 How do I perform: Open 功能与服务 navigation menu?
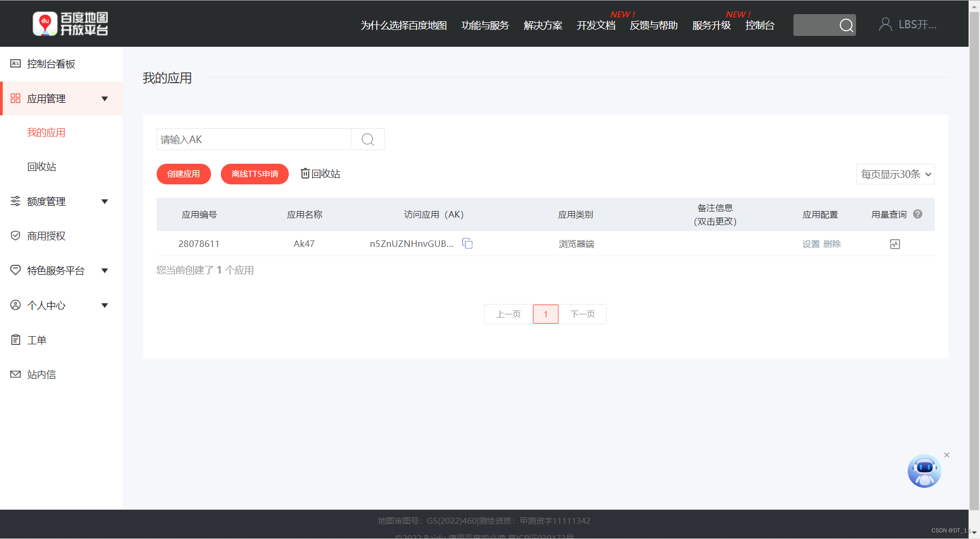[485, 26]
